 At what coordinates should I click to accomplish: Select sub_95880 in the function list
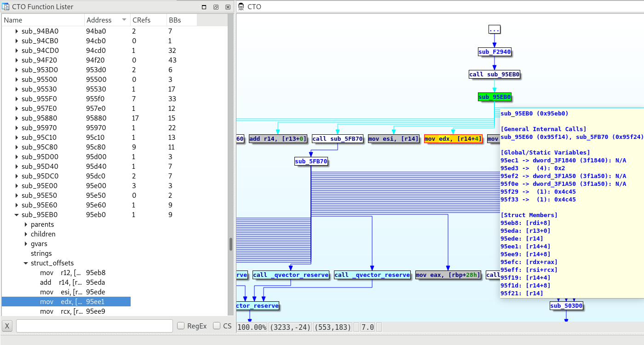click(40, 118)
